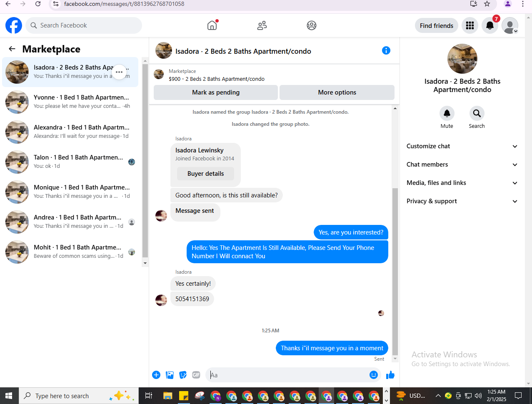532x404 pixels.
Task: Expand Media, files and links section
Action: click(x=462, y=183)
